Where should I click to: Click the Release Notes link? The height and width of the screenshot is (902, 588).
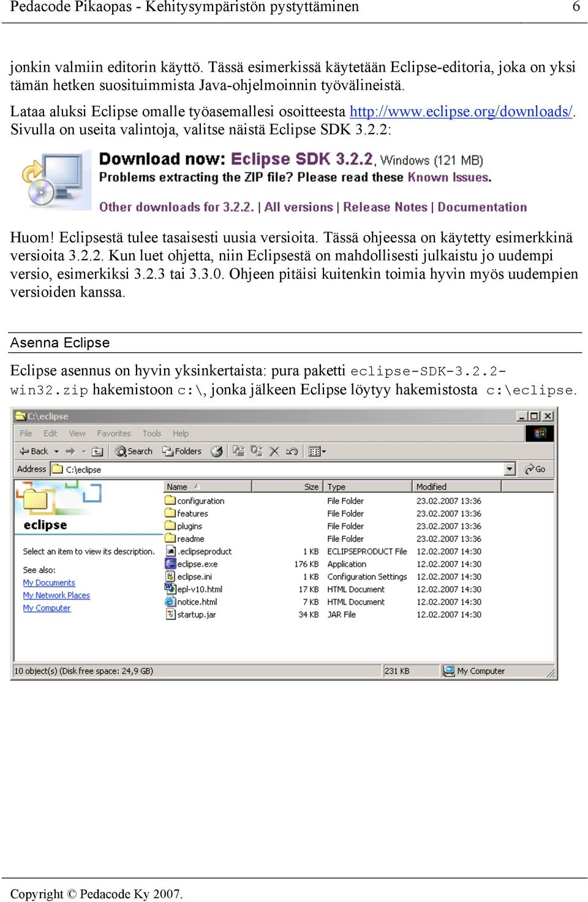[385, 207]
